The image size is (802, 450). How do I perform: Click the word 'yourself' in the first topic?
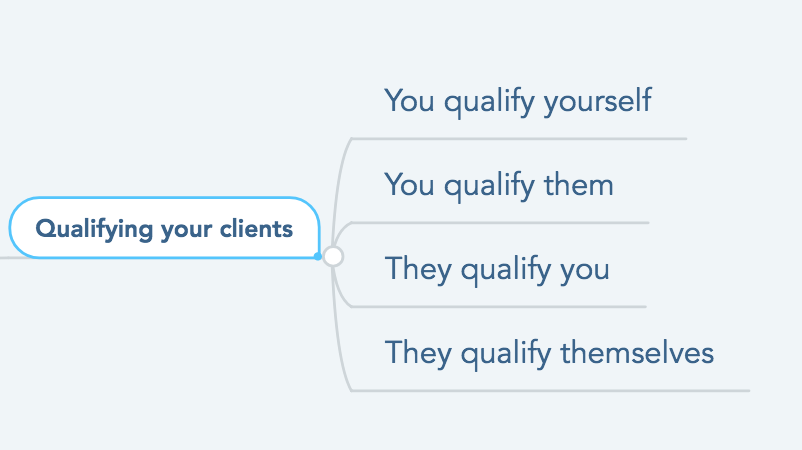tap(597, 101)
